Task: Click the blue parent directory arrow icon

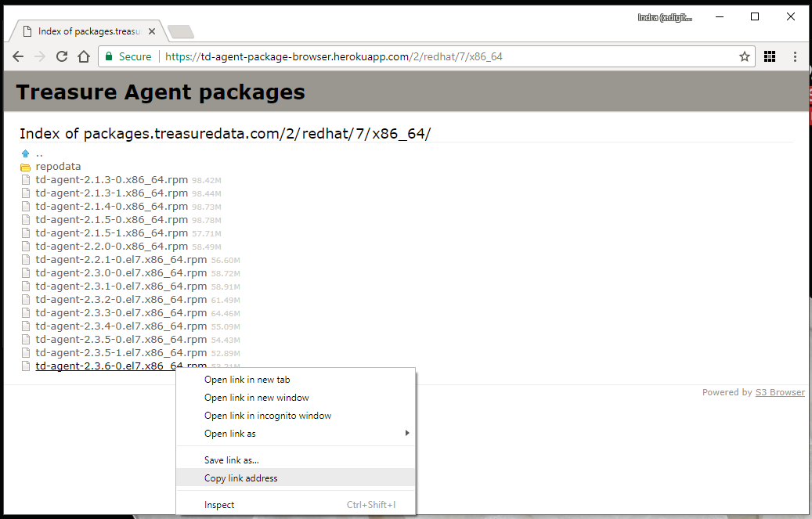Action: [x=24, y=153]
